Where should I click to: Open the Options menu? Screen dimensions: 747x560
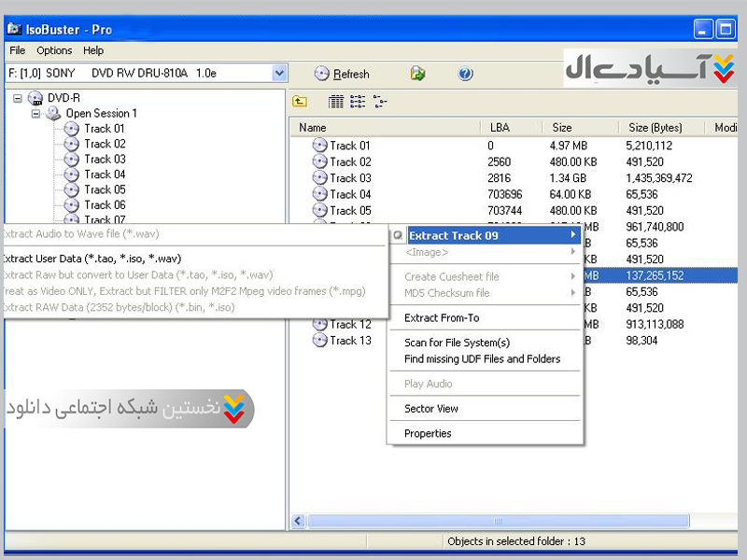pos(54,50)
